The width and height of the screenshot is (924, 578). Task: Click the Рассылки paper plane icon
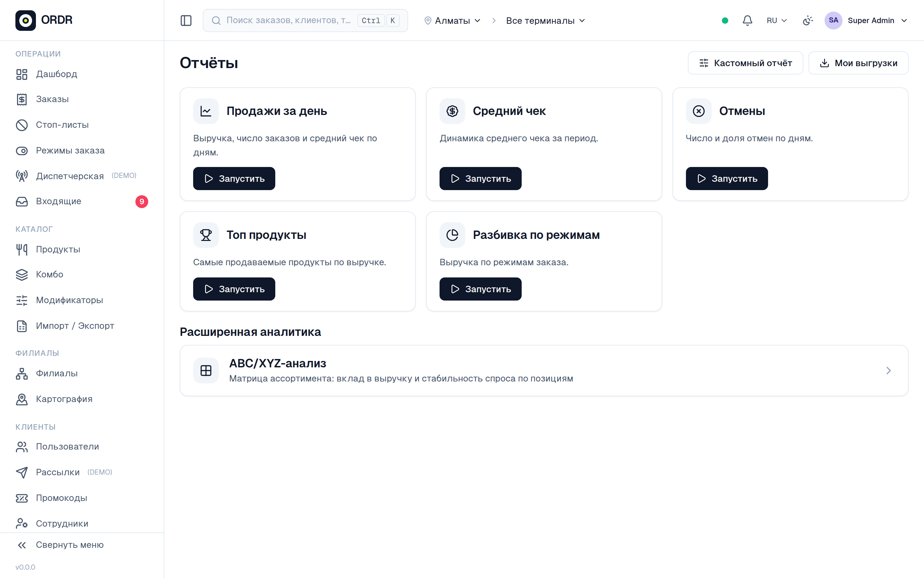tap(22, 472)
